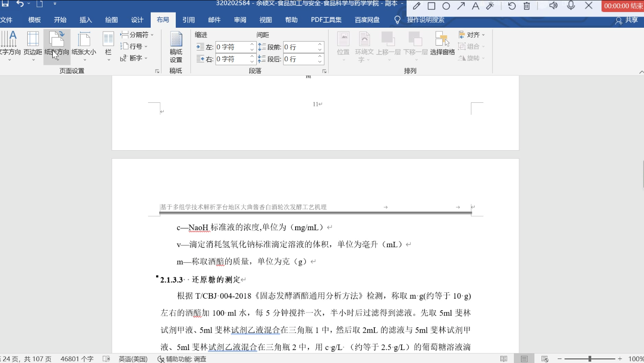This screenshot has height=363, width=644.
Task: Select the text 'A' annotation tool
Action: (x=475, y=6)
